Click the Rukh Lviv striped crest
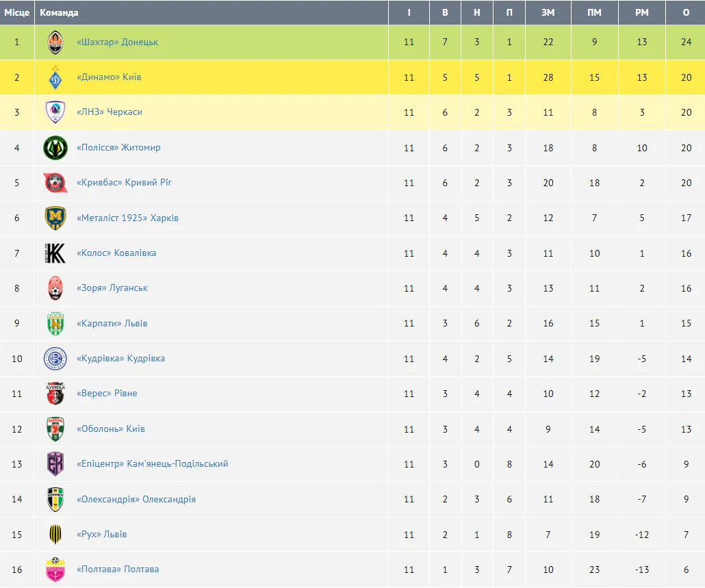The height and width of the screenshot is (588, 705). [55, 535]
